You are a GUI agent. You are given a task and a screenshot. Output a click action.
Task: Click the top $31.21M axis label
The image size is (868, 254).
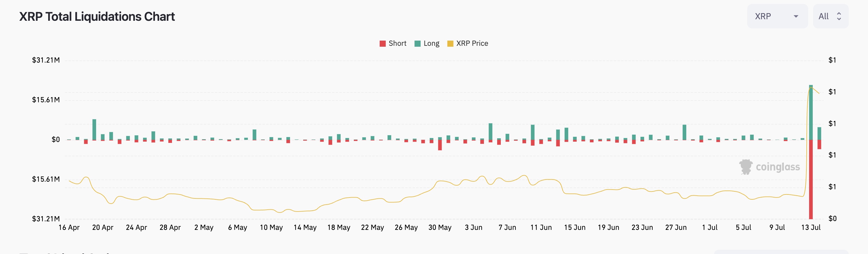pos(46,60)
